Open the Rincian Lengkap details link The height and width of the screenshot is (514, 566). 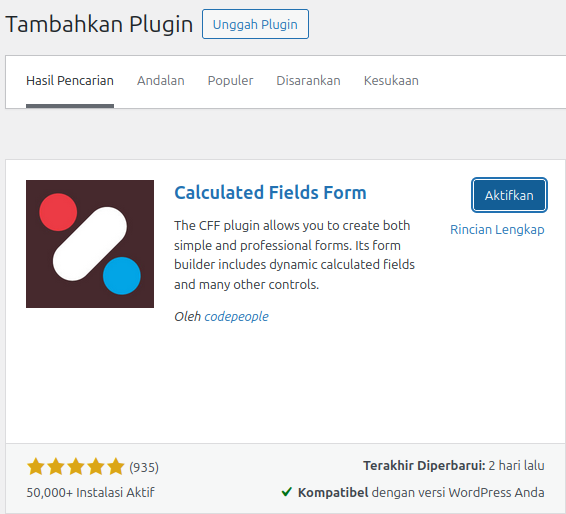(x=497, y=230)
